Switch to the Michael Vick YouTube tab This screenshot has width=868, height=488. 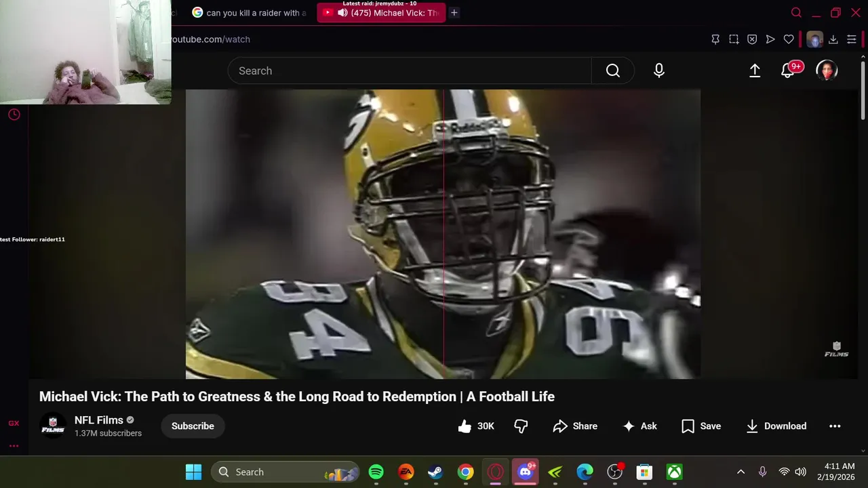coord(381,13)
